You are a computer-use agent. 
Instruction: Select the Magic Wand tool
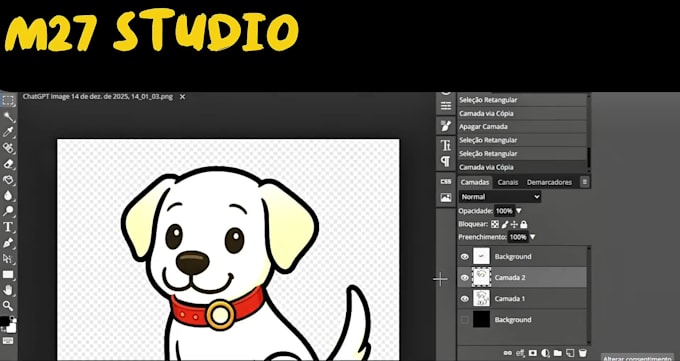click(x=8, y=116)
